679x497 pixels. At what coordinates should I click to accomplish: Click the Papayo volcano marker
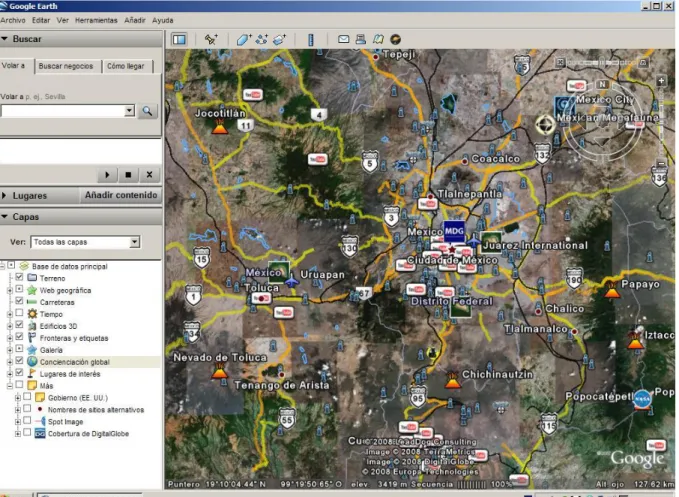coord(612,290)
